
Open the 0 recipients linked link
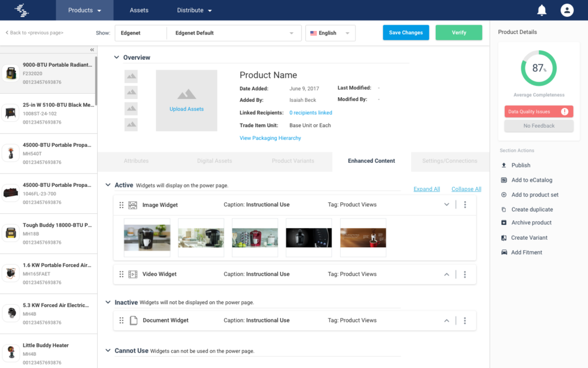click(x=311, y=113)
